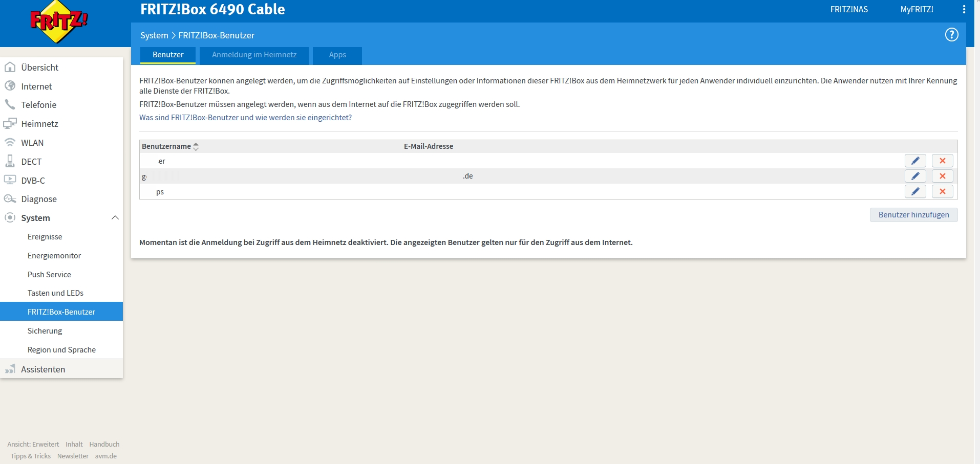Image resolution: width=980 pixels, height=464 pixels.
Task: Delete the user ending in 'ps'
Action: (942, 191)
